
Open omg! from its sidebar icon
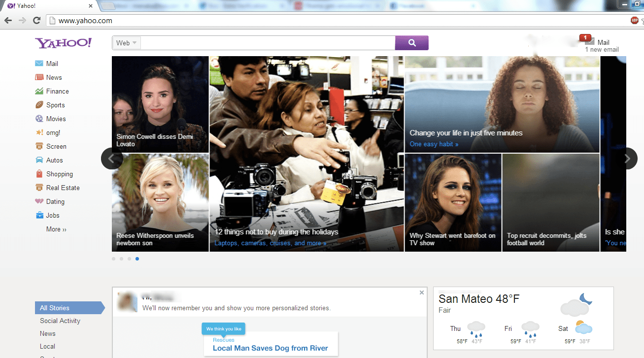tap(38, 132)
